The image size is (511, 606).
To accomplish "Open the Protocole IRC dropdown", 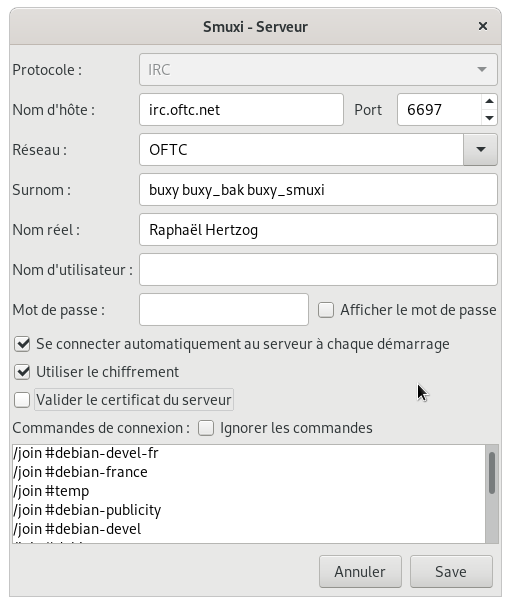I will click(318, 70).
